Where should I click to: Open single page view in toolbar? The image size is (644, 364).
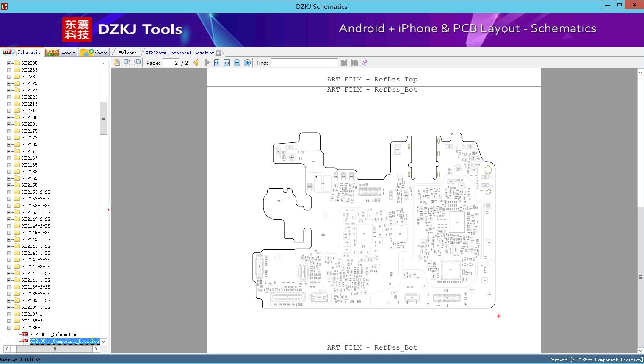pyautogui.click(x=117, y=62)
